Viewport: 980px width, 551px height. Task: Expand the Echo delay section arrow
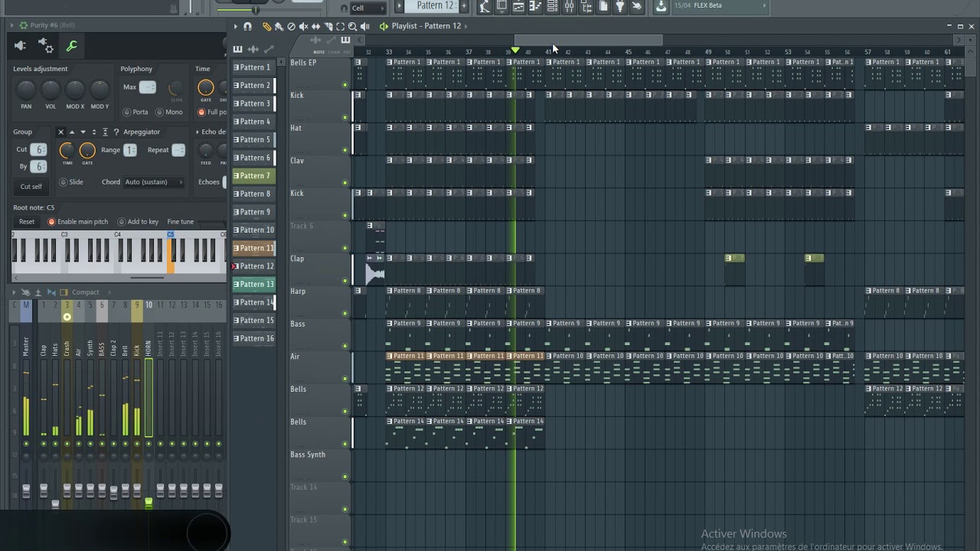coord(198,132)
